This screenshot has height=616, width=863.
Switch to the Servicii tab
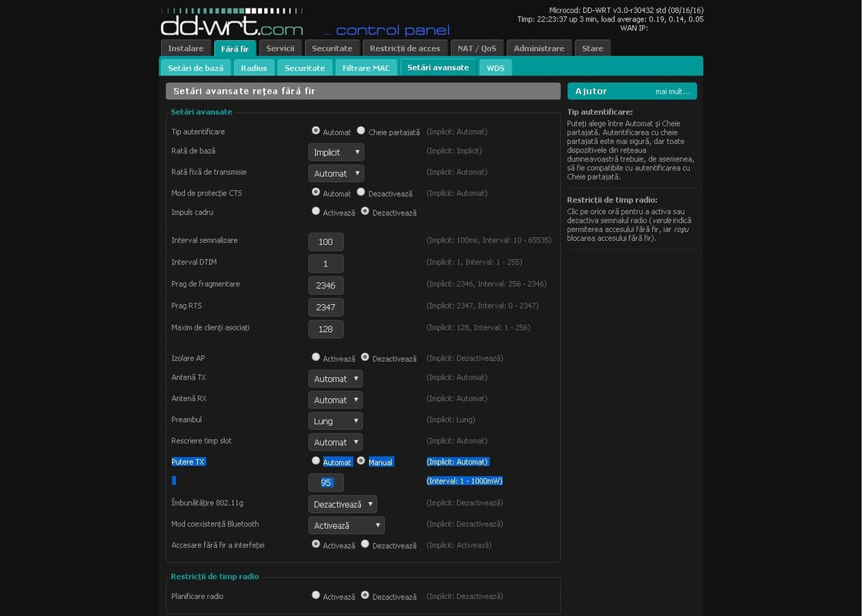click(280, 48)
